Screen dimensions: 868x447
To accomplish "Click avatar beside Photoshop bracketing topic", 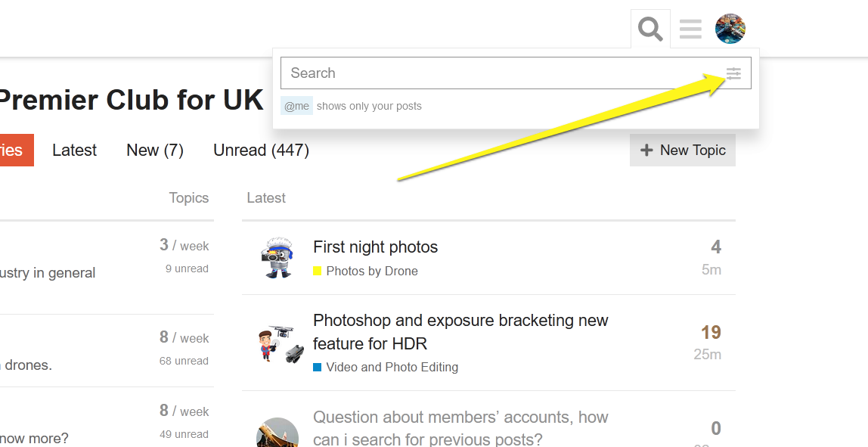I will [x=277, y=343].
